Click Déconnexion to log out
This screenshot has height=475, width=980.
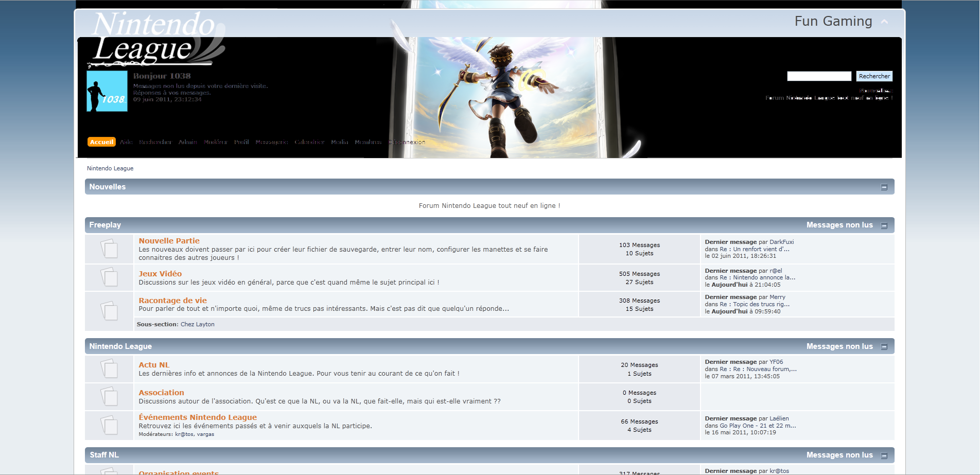tap(407, 142)
